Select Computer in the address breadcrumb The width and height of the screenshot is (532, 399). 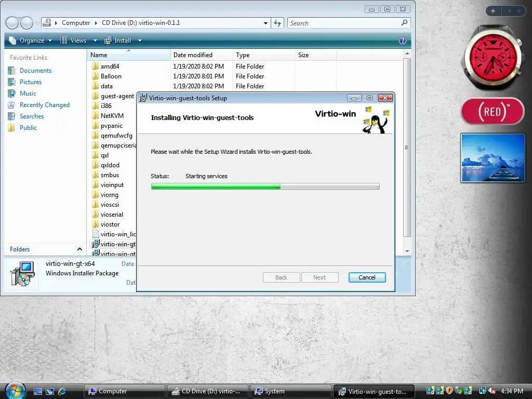pos(76,23)
